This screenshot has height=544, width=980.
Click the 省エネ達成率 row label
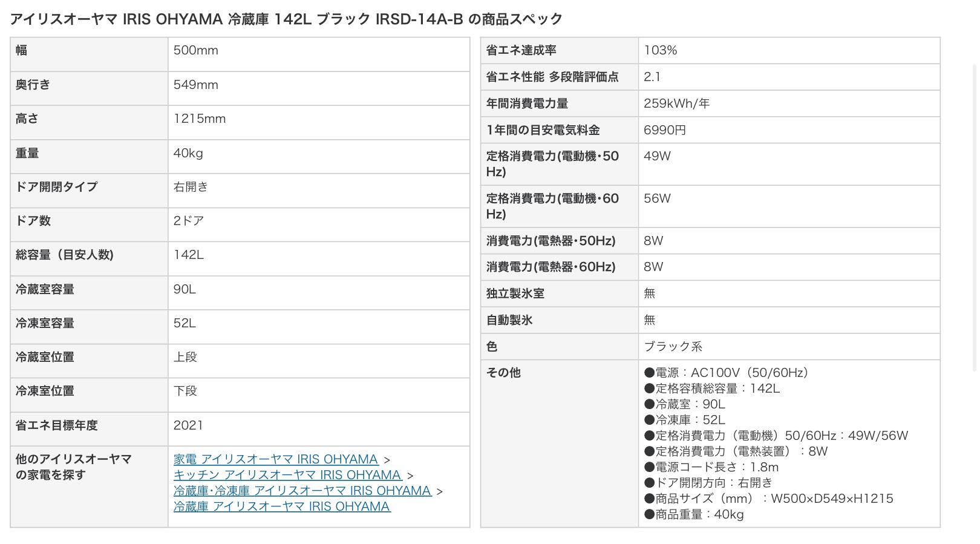(521, 51)
